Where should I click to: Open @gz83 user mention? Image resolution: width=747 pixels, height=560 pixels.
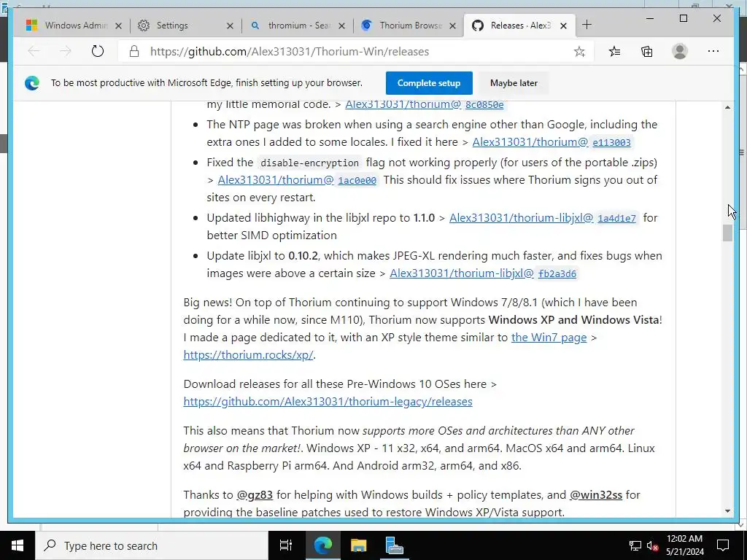255,495
